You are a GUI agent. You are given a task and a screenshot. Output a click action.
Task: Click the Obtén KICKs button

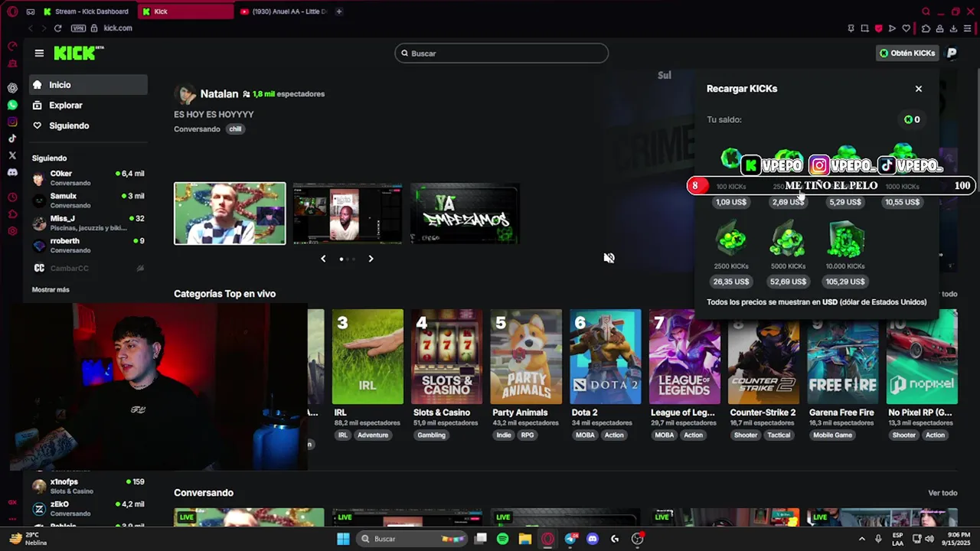[x=907, y=53]
